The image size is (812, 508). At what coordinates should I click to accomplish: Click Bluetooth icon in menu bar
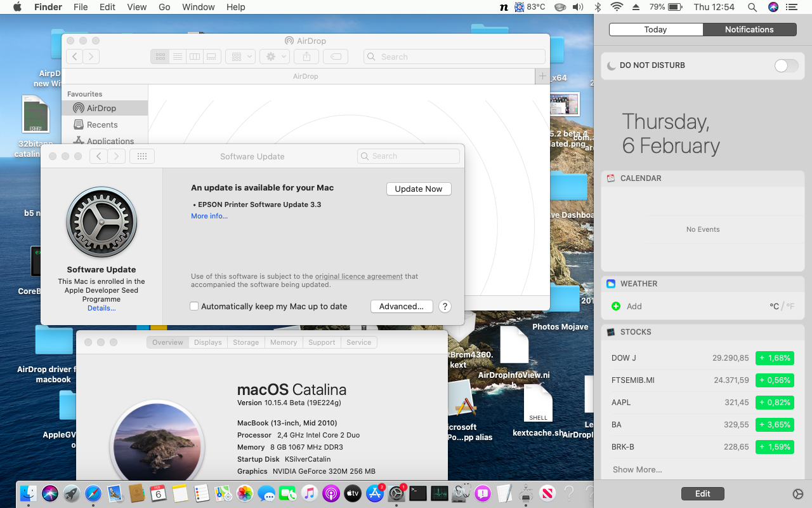click(x=598, y=7)
